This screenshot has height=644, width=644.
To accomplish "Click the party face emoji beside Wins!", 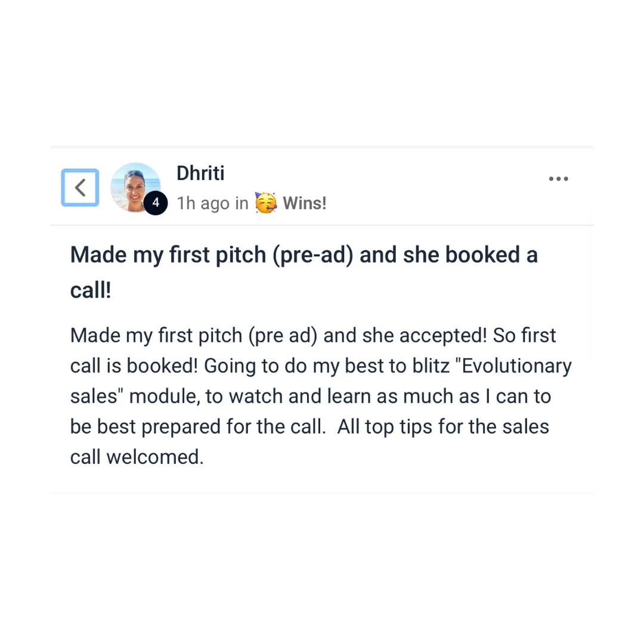I will pos(265,203).
